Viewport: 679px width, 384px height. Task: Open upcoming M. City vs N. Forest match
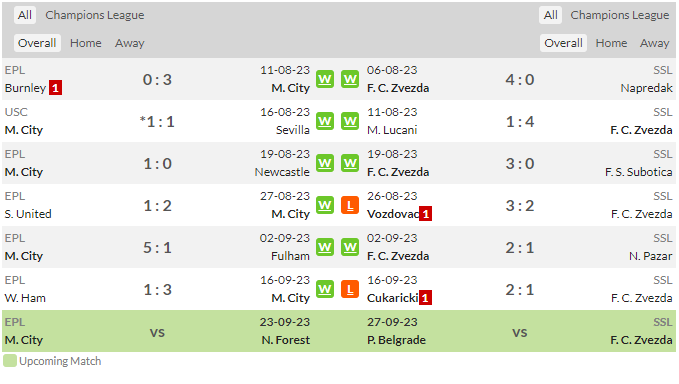(x=157, y=332)
